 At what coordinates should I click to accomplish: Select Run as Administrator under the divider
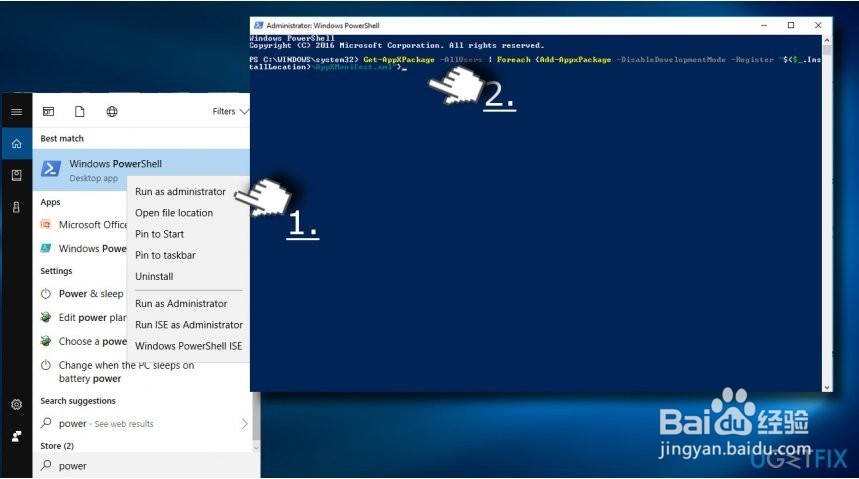tap(181, 304)
